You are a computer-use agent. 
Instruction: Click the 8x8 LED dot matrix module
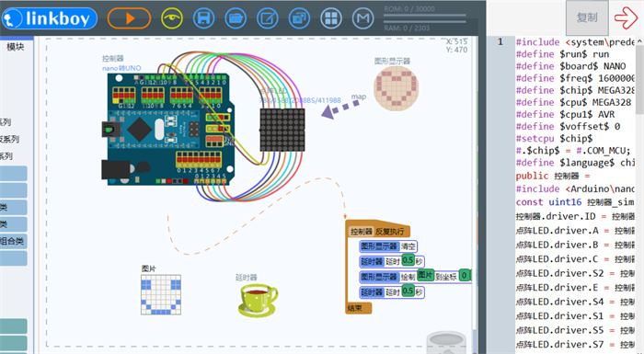[x=282, y=130]
